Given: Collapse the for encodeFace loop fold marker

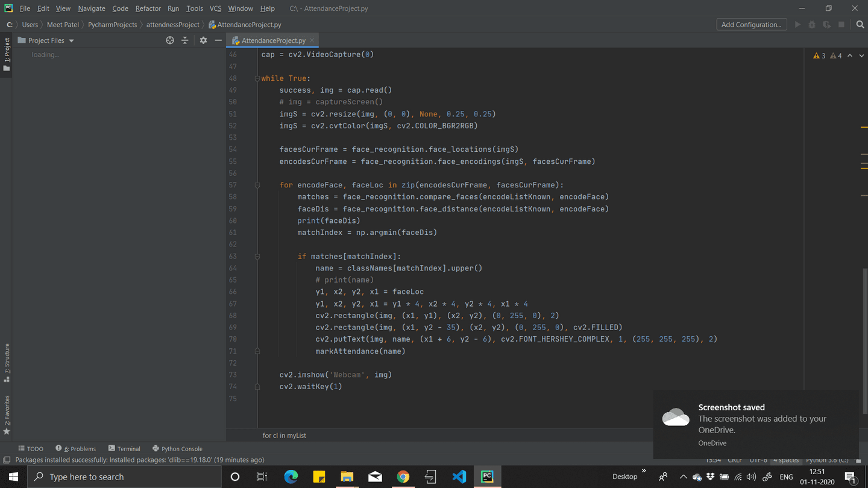Looking at the screenshot, I should coord(257,185).
